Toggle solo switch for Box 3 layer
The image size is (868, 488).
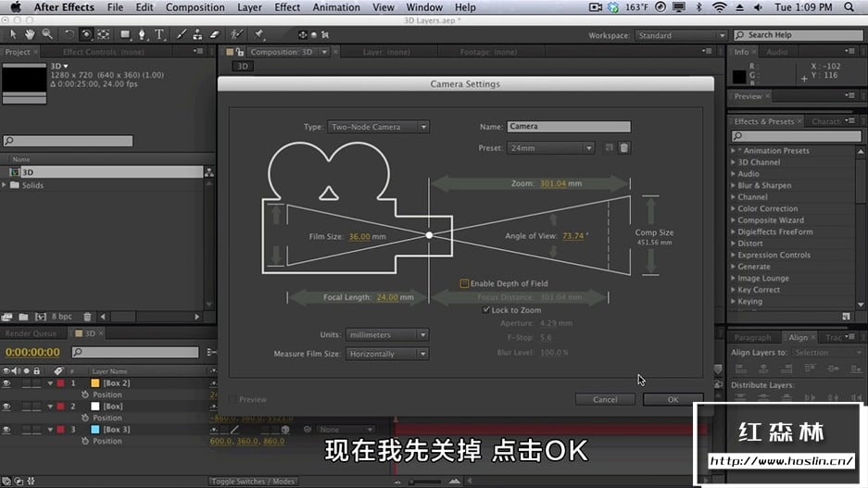(26, 430)
